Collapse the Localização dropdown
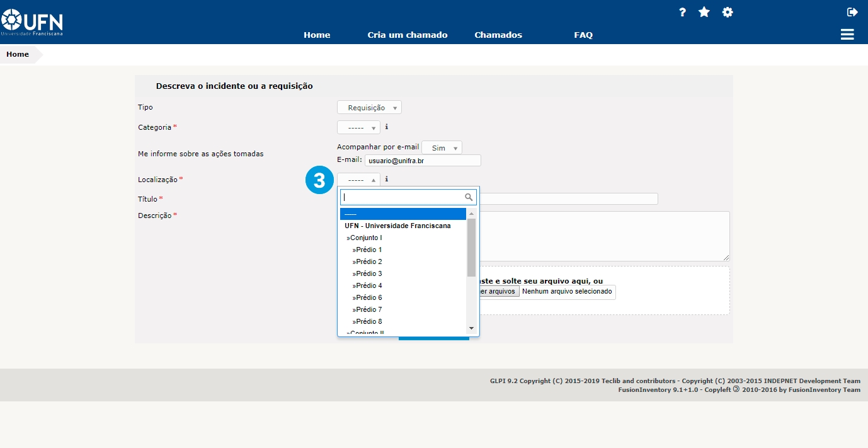Image resolution: width=868 pixels, height=448 pixels. (x=358, y=180)
